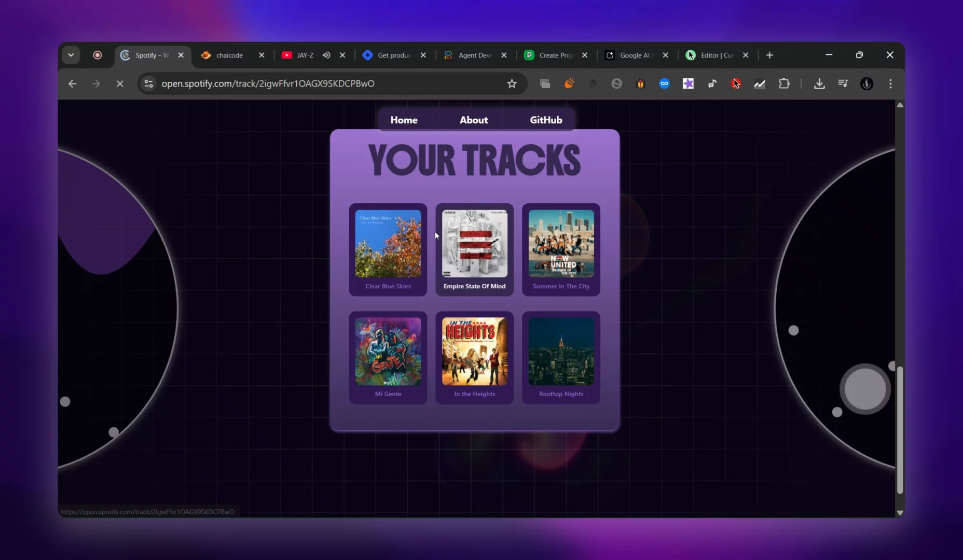
Task: Open the media control playlist icon
Action: (x=843, y=83)
